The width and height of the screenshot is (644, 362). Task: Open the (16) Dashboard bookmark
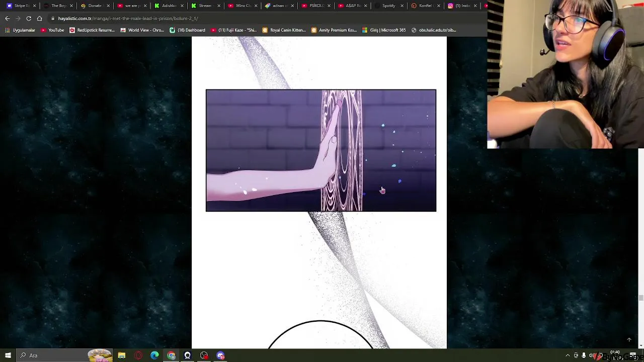click(187, 30)
